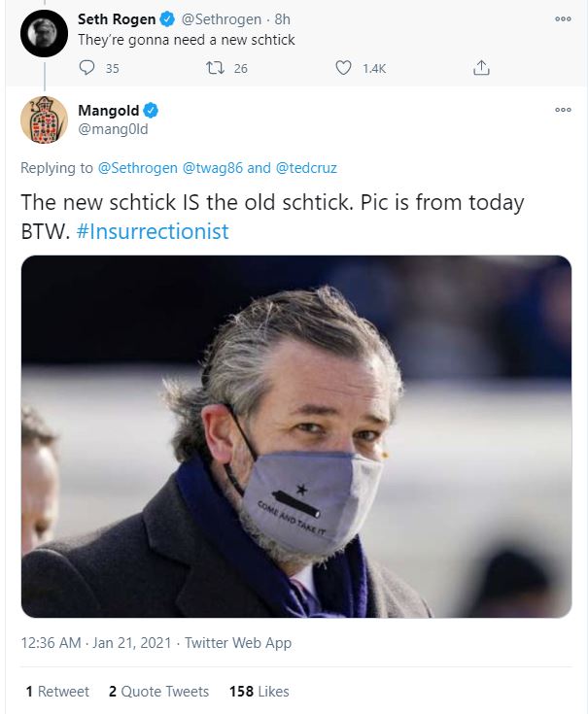Click the reply icon under Seth Rogen's tweet
This screenshot has width=588, height=714.
[87, 68]
